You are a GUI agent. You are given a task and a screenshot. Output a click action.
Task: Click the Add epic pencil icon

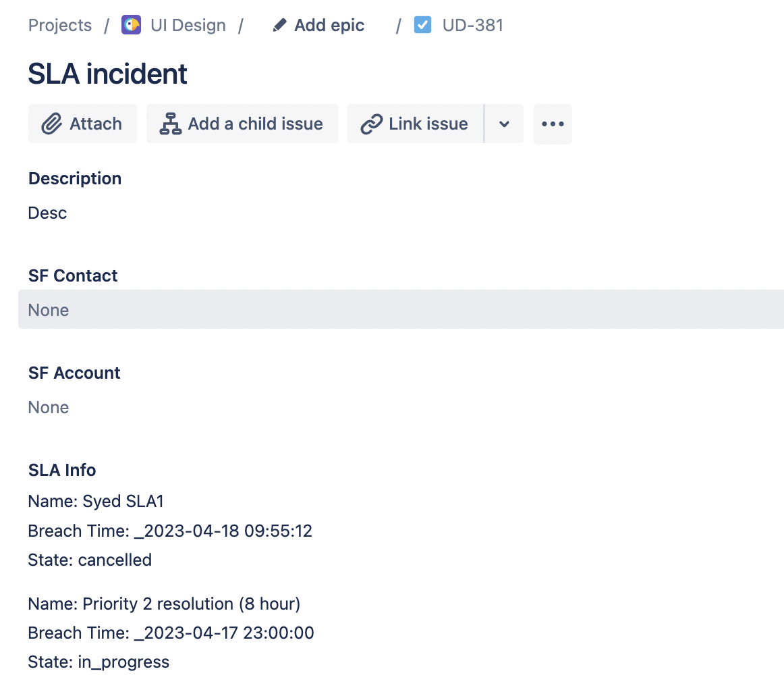(x=279, y=24)
